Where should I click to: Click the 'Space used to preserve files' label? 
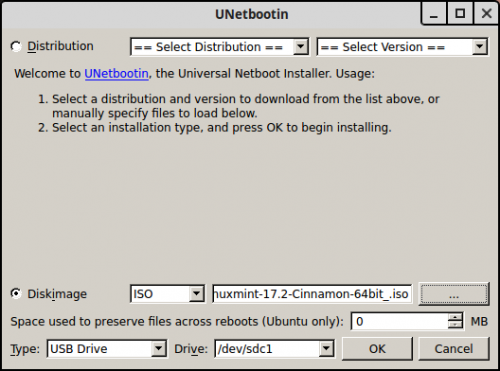[x=177, y=322]
